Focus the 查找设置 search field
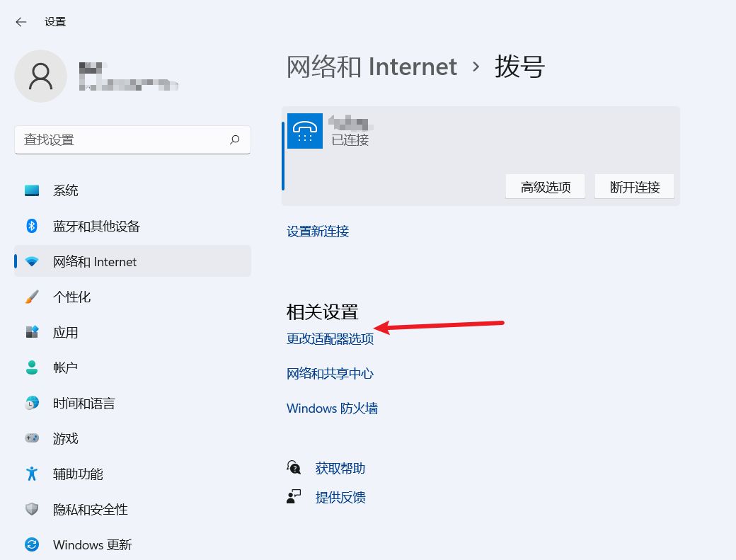Screen dimensions: 736x560 point(133,139)
